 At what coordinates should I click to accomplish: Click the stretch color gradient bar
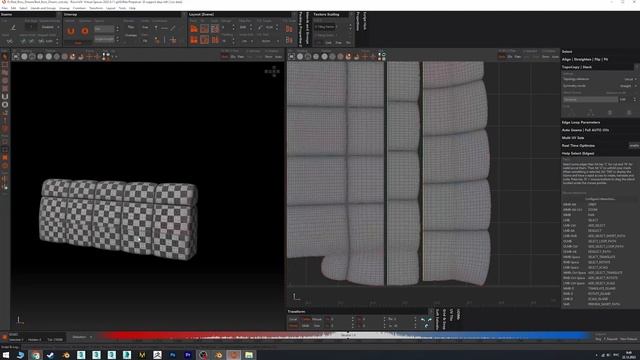[x=345, y=336]
